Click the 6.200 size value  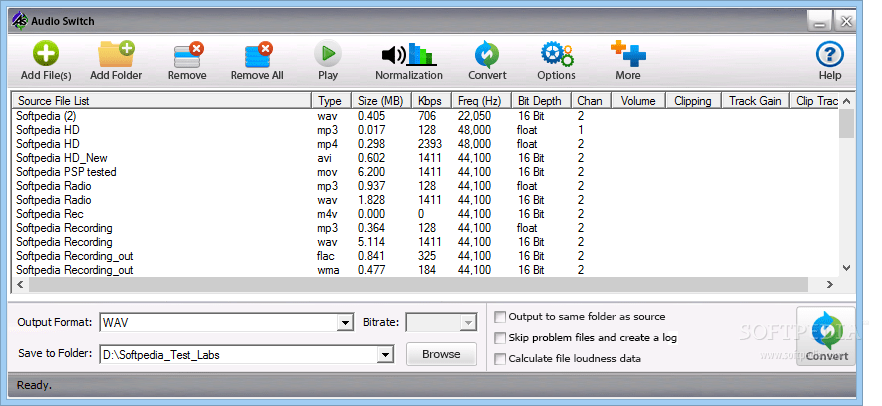coord(371,172)
